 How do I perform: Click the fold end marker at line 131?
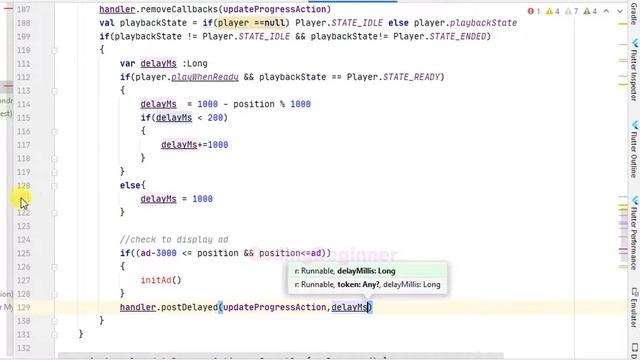pos(54,335)
